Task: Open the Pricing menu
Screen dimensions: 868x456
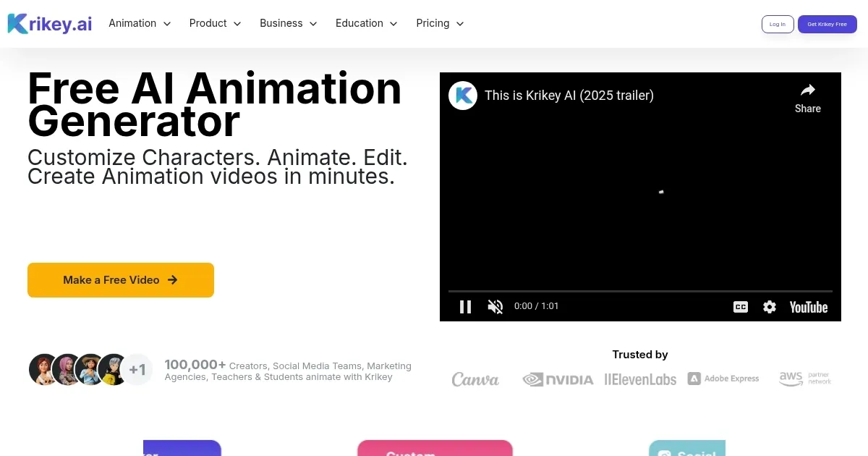Action: [440, 23]
